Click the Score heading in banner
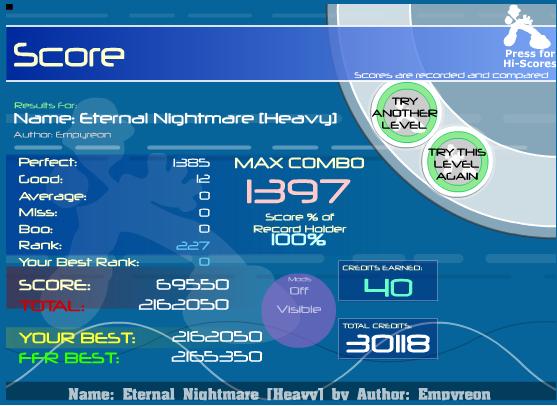 click(69, 55)
